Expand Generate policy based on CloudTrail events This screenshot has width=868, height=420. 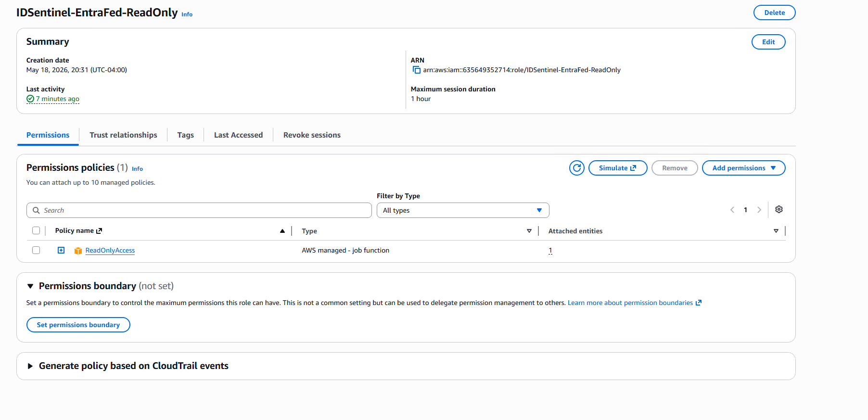coord(30,366)
